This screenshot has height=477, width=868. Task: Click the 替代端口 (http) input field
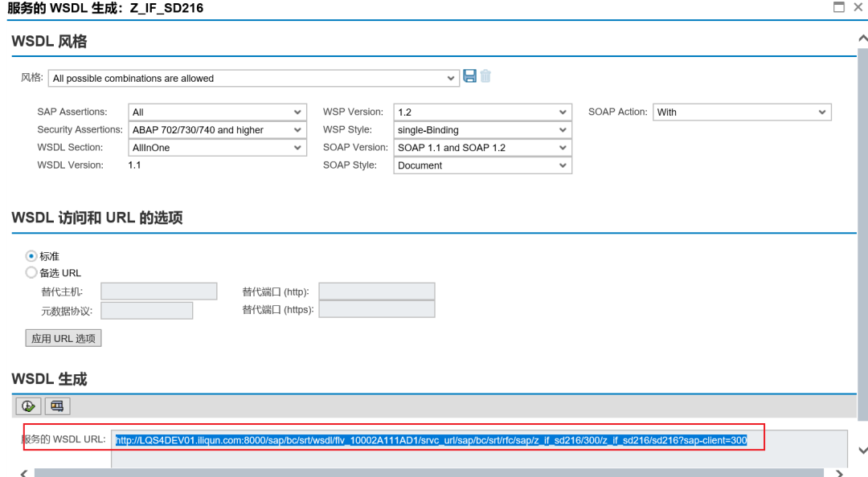tap(376, 291)
